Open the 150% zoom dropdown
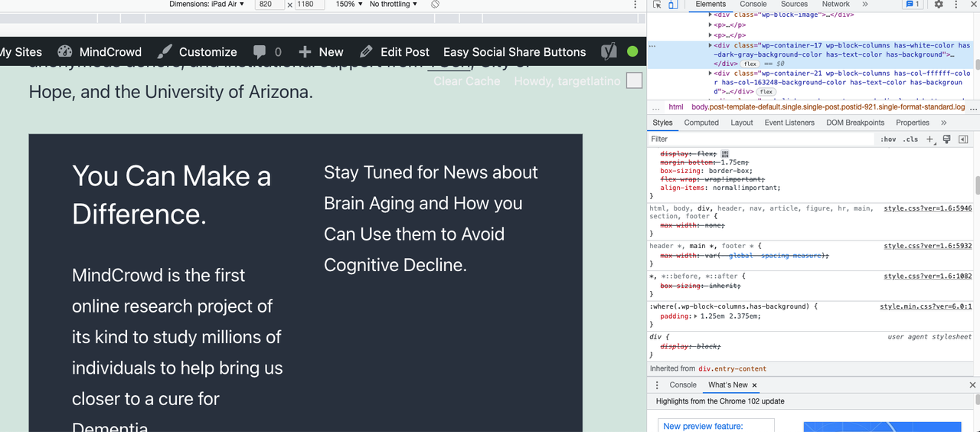The image size is (980, 432). (x=348, y=5)
